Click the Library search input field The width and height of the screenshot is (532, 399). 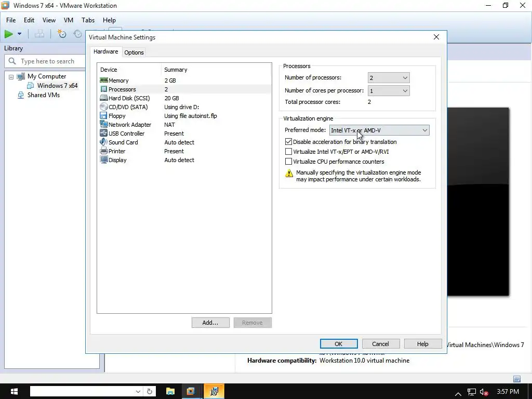(47, 61)
